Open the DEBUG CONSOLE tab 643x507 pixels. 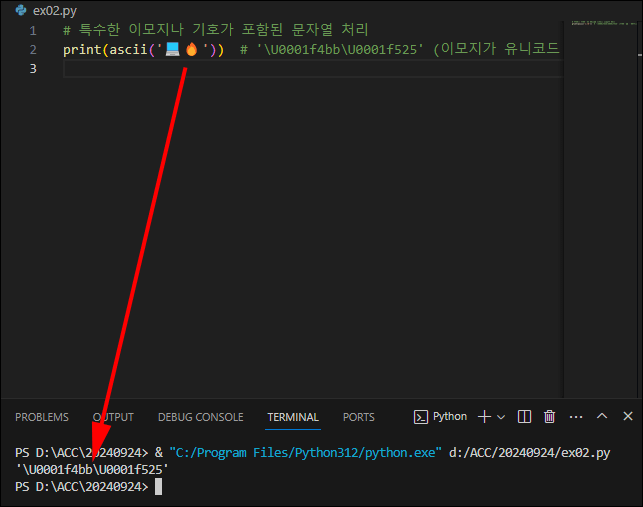tap(201, 417)
